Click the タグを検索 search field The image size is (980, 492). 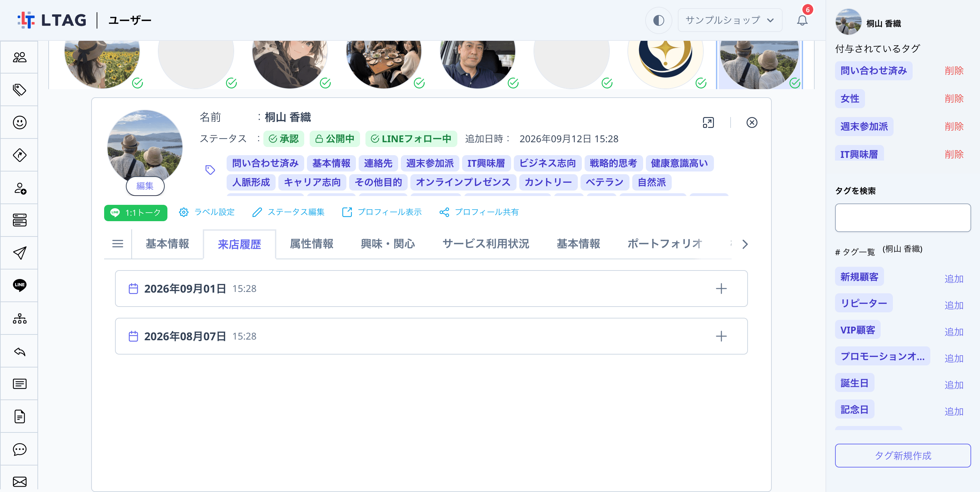[902, 218]
